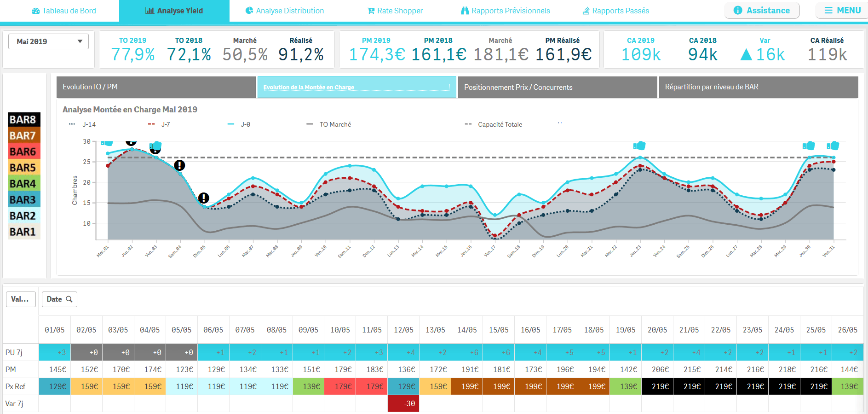Screen dimensions: 868x414
Task: Open the Date search filter
Action: [59, 299]
